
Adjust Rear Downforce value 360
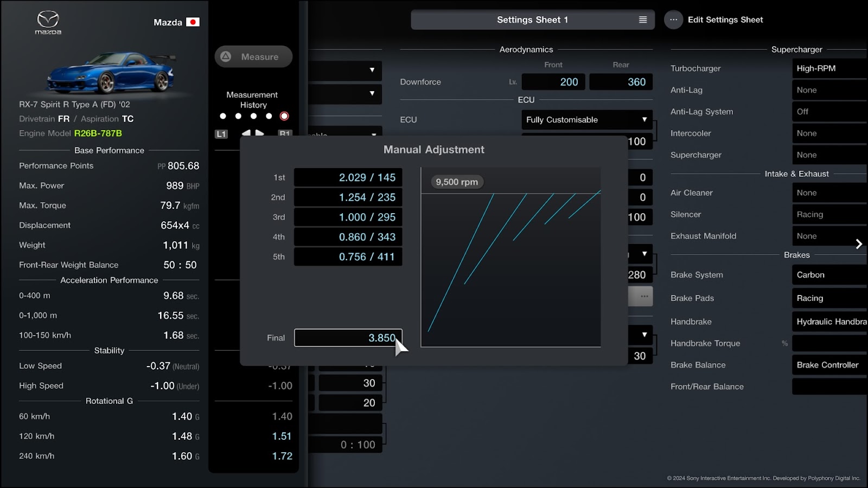pyautogui.click(x=621, y=82)
